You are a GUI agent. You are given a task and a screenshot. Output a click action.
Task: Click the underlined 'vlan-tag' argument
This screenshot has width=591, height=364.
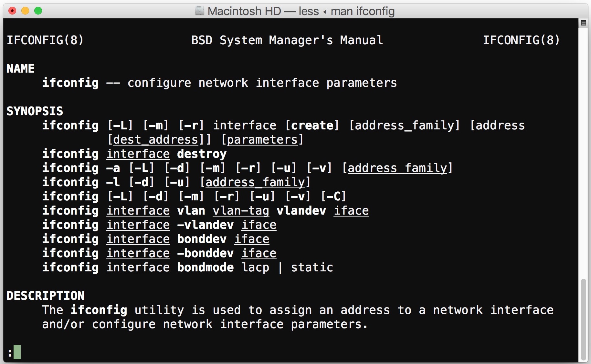(241, 211)
